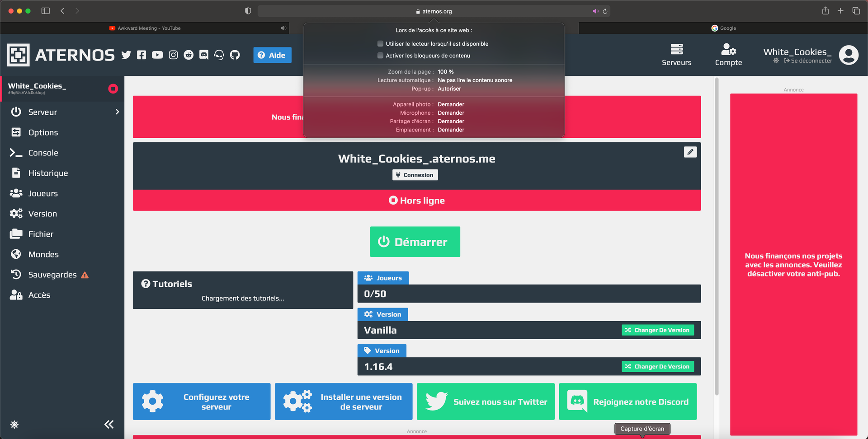Open settings gear at sidebar bottom
Viewport: 868px width, 439px height.
(x=14, y=425)
